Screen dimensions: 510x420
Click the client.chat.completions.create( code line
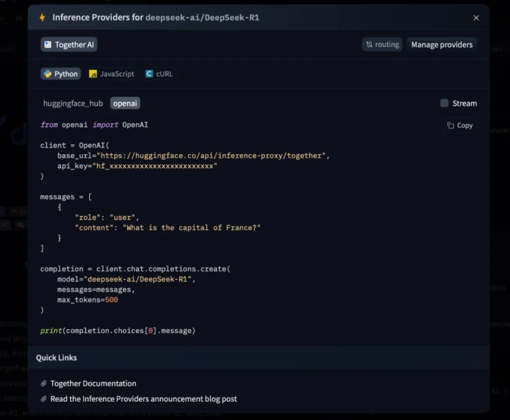tap(135, 269)
